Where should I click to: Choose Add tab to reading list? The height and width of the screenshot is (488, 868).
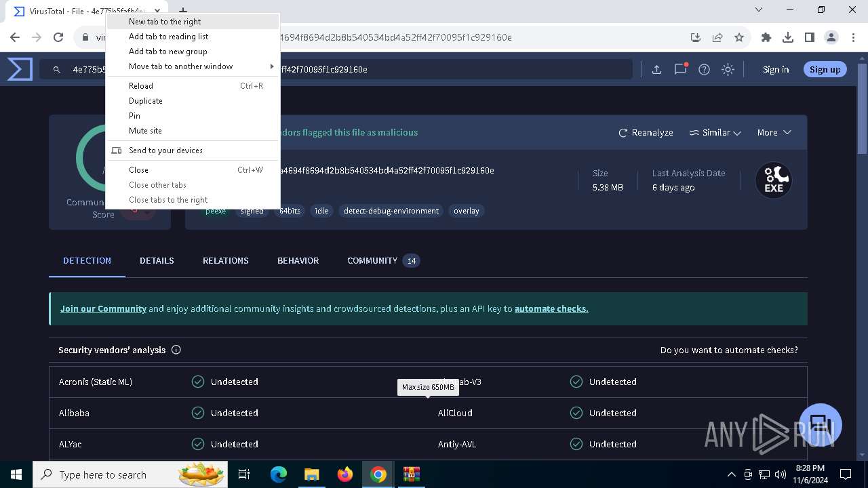(x=193, y=37)
